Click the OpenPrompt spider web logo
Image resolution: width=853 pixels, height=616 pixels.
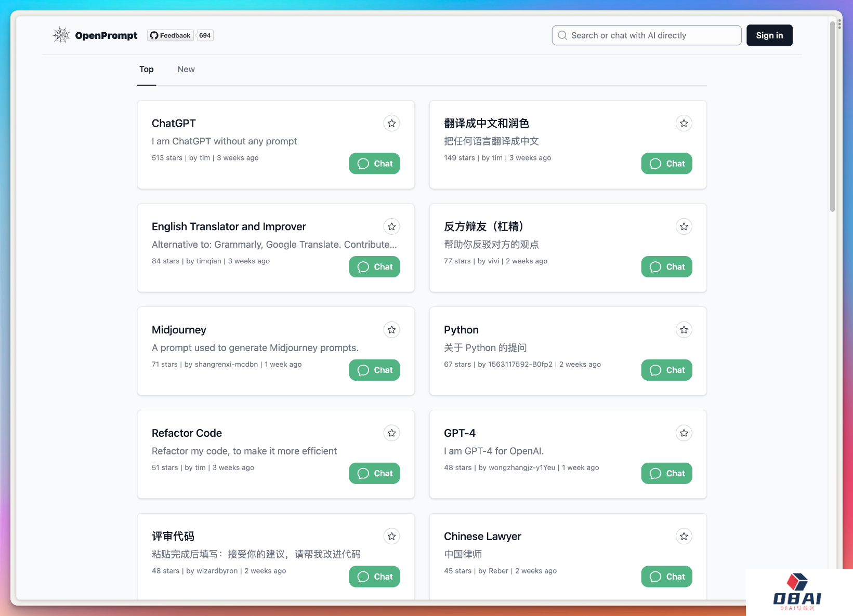click(x=61, y=35)
